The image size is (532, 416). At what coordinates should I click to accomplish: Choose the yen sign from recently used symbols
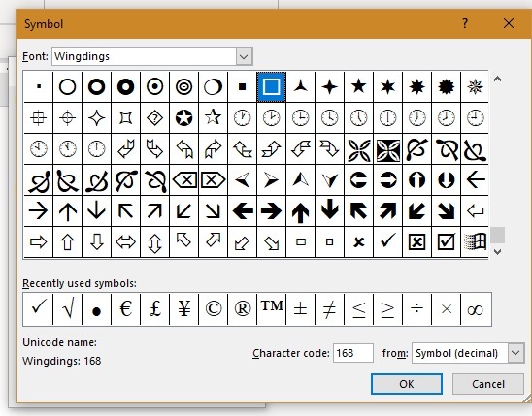(x=184, y=309)
